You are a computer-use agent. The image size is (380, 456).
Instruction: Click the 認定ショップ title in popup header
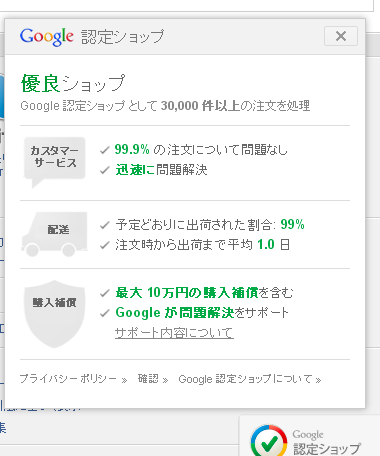(x=123, y=37)
